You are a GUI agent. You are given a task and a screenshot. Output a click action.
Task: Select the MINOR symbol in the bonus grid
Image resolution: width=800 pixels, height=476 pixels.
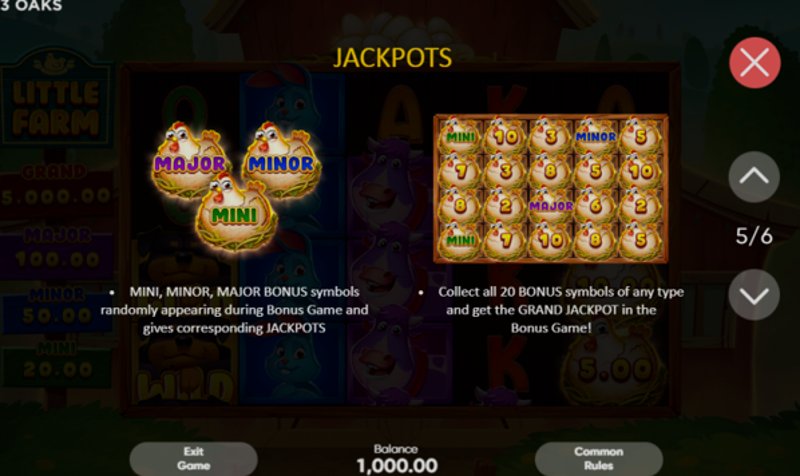coord(595,136)
